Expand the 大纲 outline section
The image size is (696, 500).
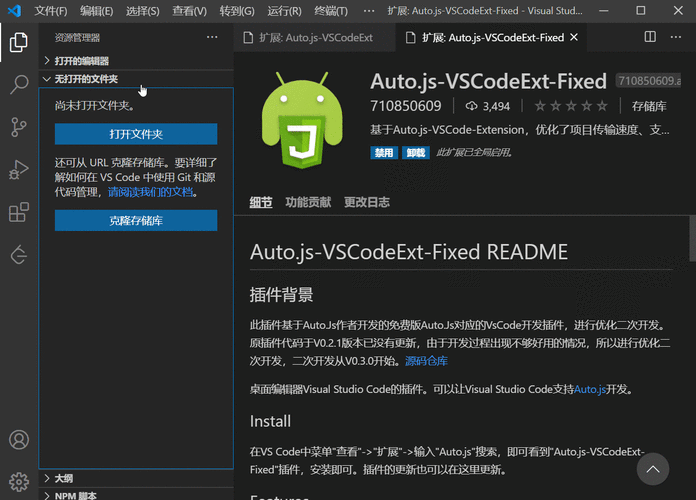pos(136,478)
